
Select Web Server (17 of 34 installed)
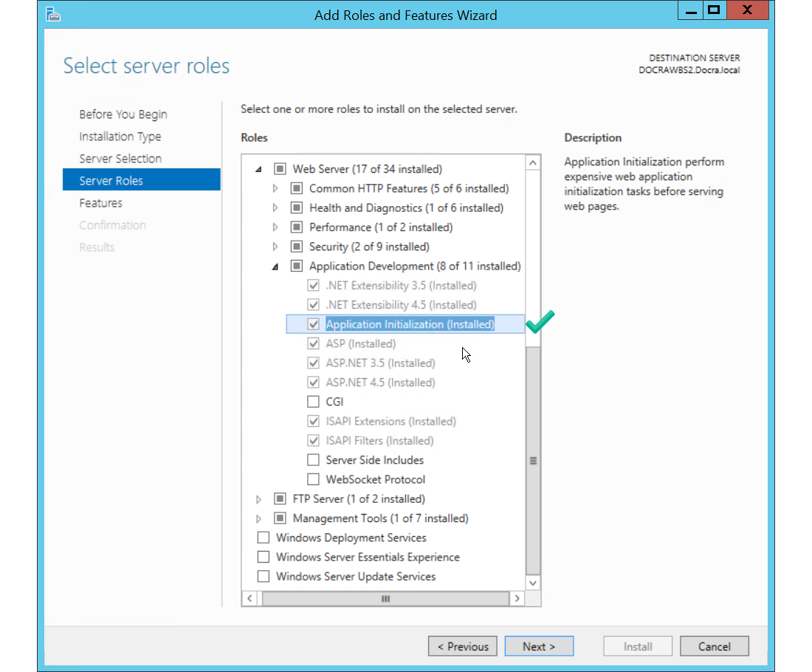[x=368, y=169]
